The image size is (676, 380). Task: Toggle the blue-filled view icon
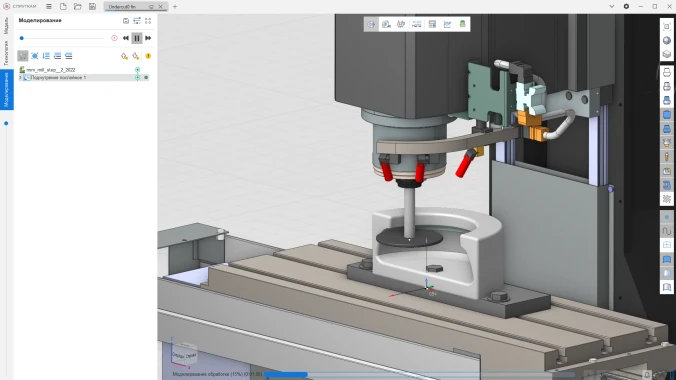(667, 100)
